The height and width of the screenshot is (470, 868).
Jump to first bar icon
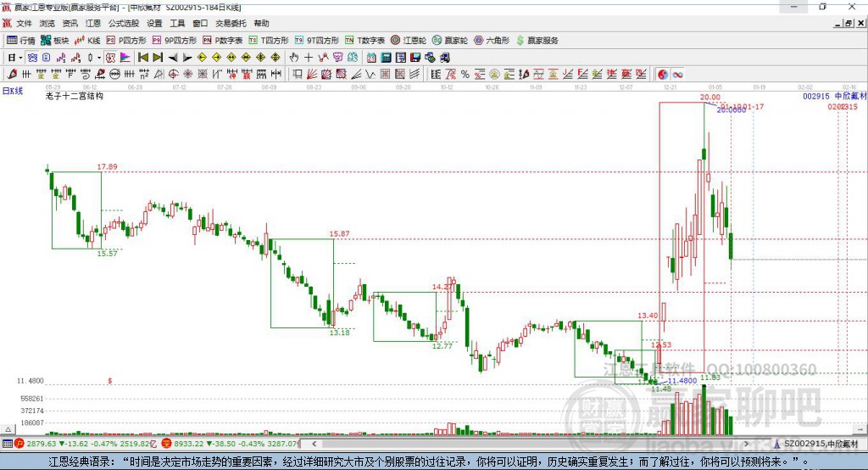142,58
